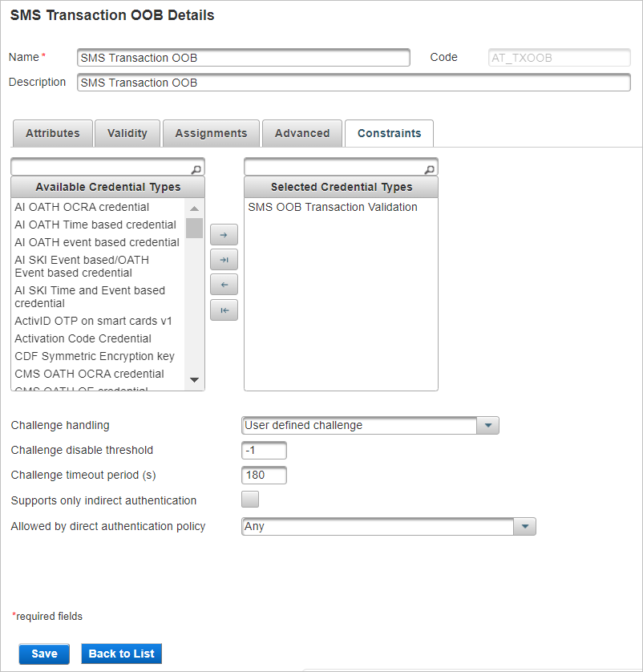Switch to the Attributes tab
This screenshot has height=672, width=643.
(x=52, y=133)
